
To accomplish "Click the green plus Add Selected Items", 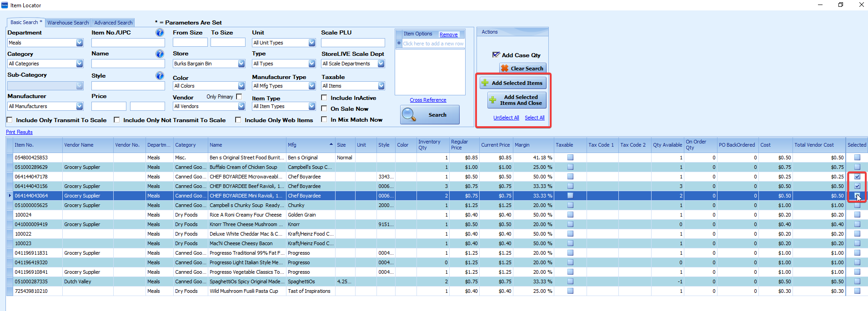I will coord(513,83).
